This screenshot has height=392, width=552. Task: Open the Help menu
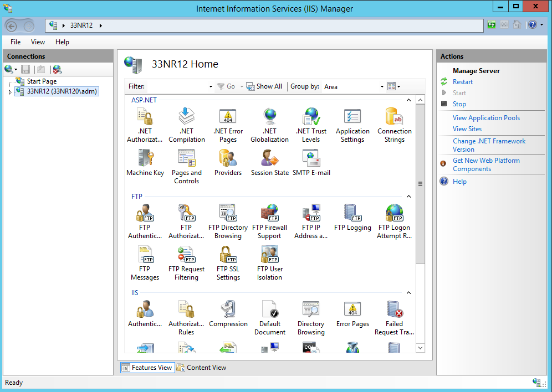coord(62,42)
